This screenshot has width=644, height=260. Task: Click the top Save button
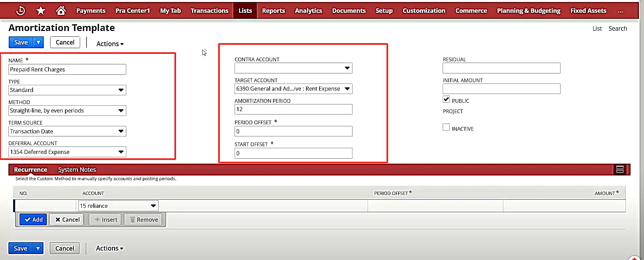[21, 42]
